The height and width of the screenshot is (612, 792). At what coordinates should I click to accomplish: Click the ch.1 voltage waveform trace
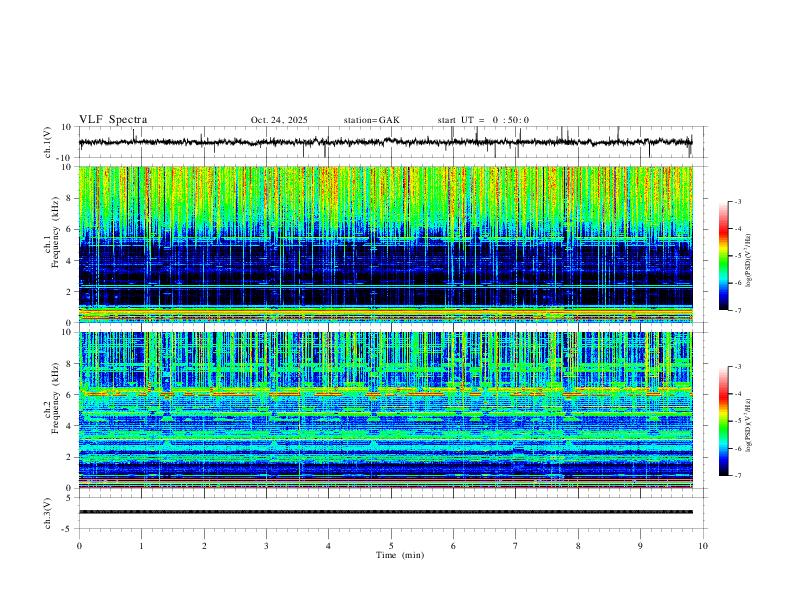coord(385,142)
